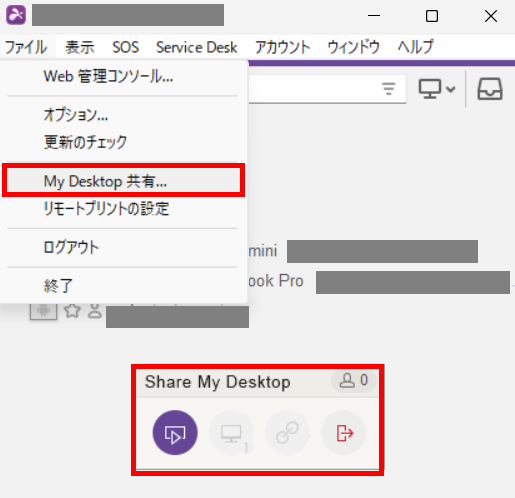Screen dimensions: 515x498
Task: Click the share link chain icon
Action: [287, 433]
